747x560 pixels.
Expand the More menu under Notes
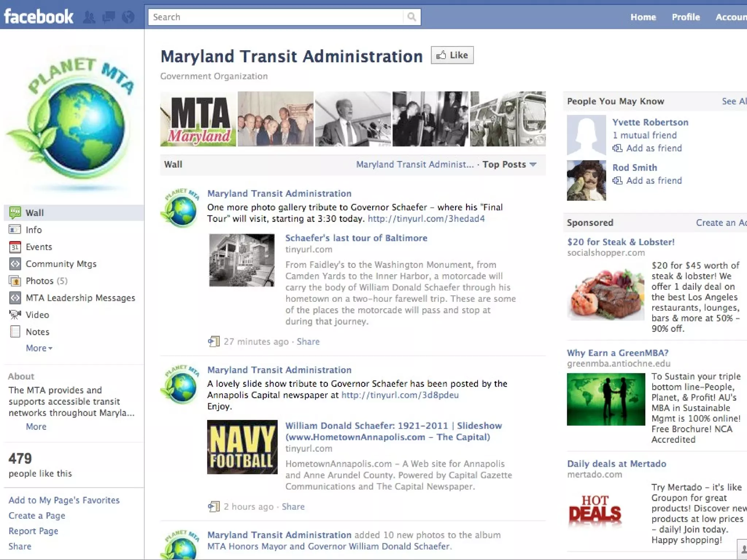click(x=39, y=348)
